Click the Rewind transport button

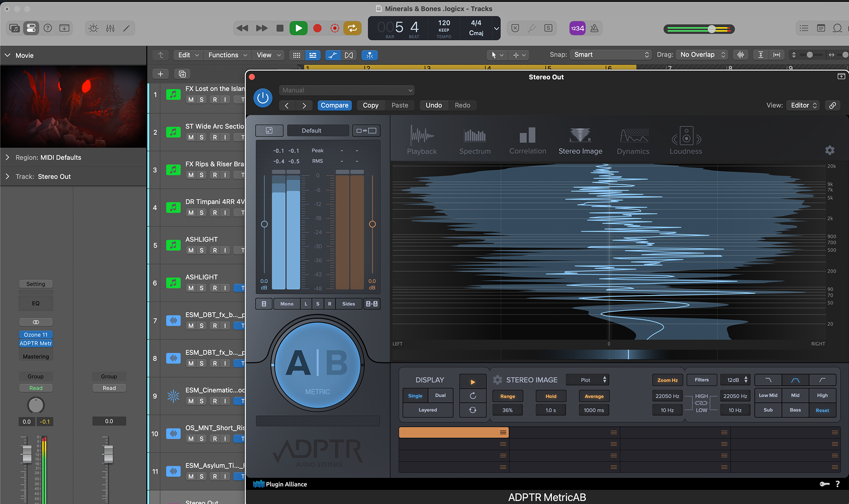(x=242, y=28)
